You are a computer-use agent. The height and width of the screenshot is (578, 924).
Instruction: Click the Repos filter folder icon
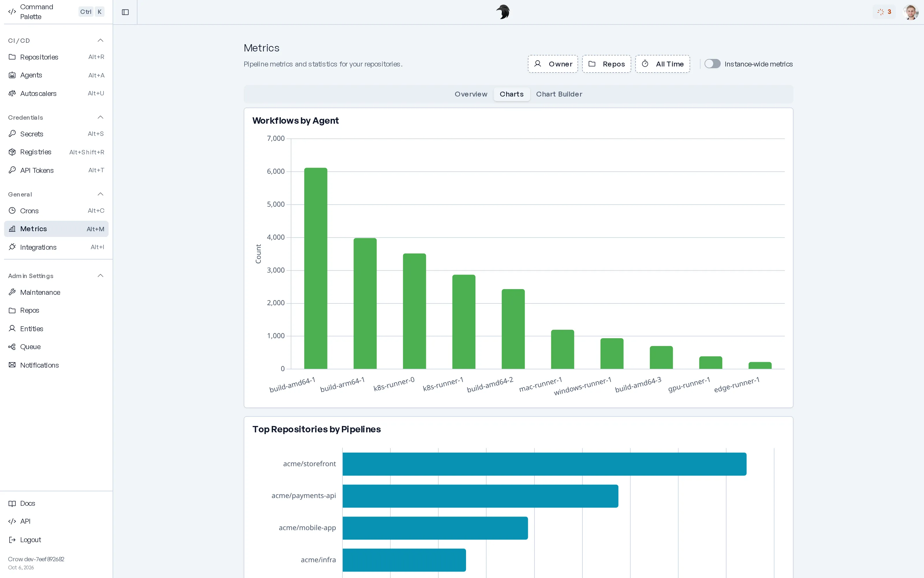pyautogui.click(x=592, y=64)
